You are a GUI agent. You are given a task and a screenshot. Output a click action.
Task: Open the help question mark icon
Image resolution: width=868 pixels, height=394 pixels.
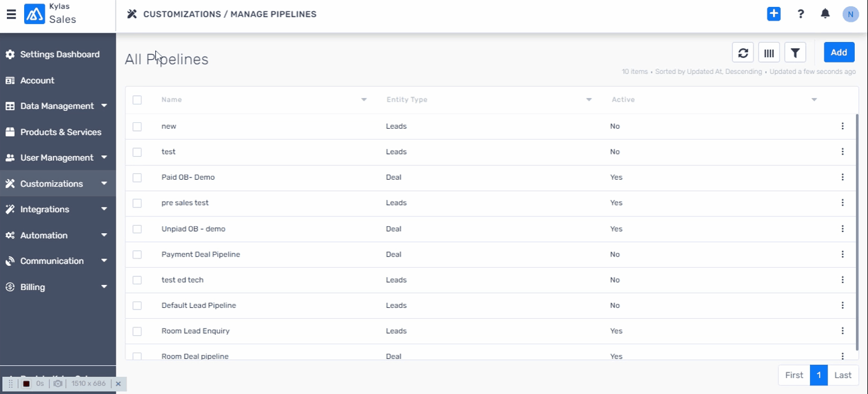pyautogui.click(x=800, y=14)
